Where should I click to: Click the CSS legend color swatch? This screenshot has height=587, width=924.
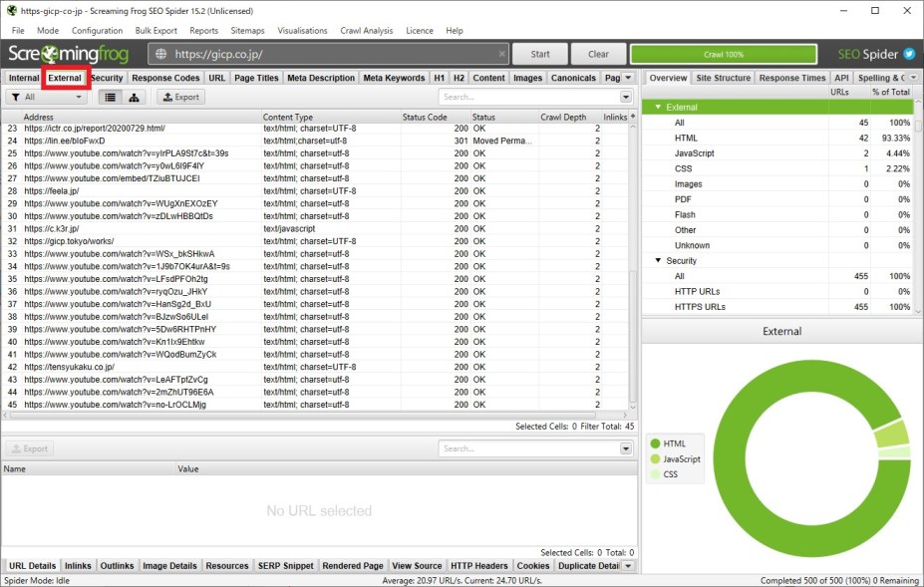pyautogui.click(x=655, y=474)
